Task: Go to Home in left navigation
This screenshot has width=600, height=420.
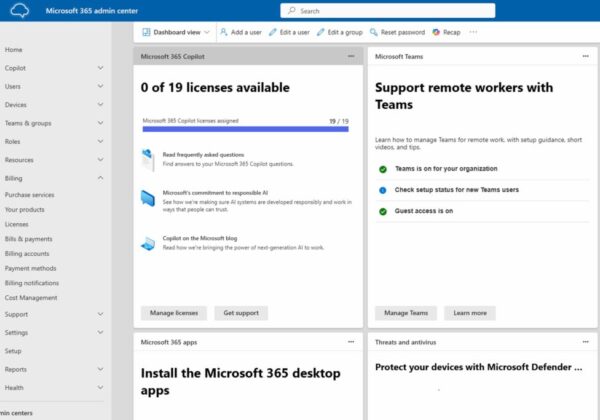Action: click(13, 50)
